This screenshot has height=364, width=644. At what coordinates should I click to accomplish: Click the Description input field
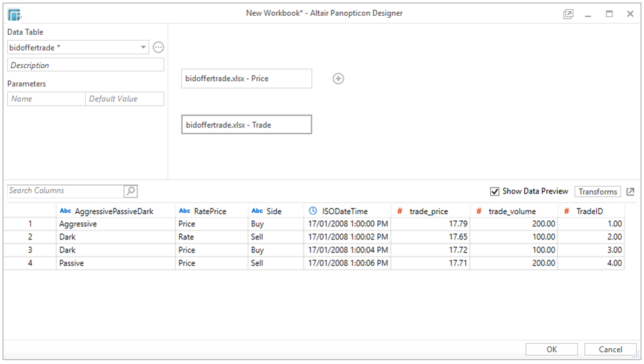point(86,65)
